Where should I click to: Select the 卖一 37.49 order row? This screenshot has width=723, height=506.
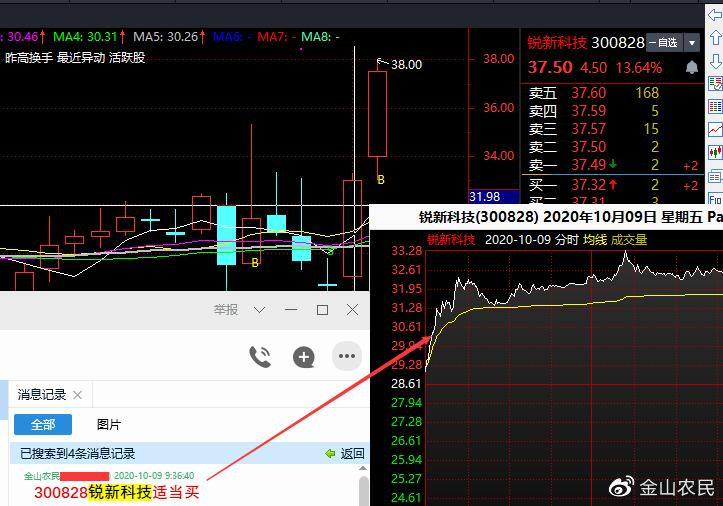[613, 165]
